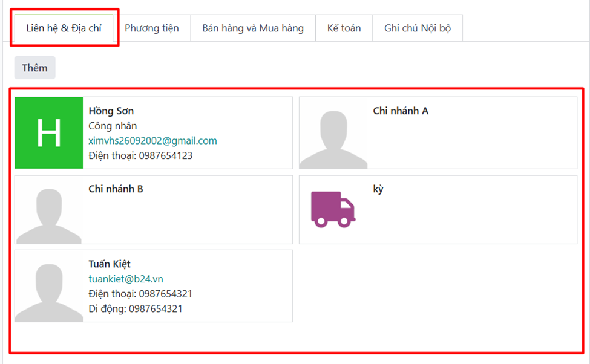Open the Chi nhánh A address card
This screenshot has height=364, width=590.
pos(401,111)
